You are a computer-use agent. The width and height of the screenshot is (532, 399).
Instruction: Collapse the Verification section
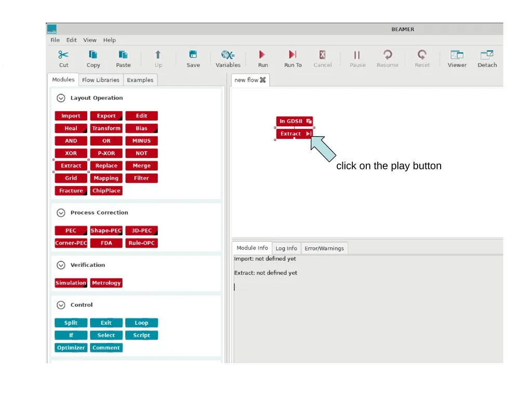pos(61,265)
